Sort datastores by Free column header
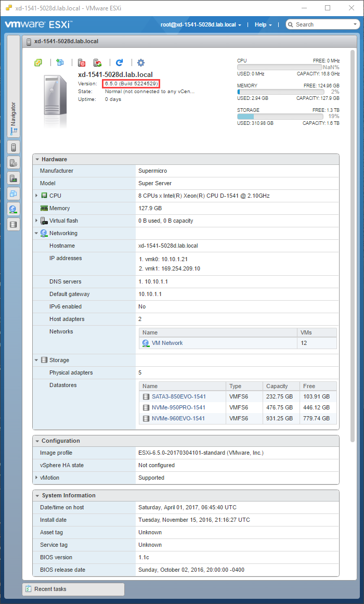Screen dimensions: 364x604 pos(318,386)
